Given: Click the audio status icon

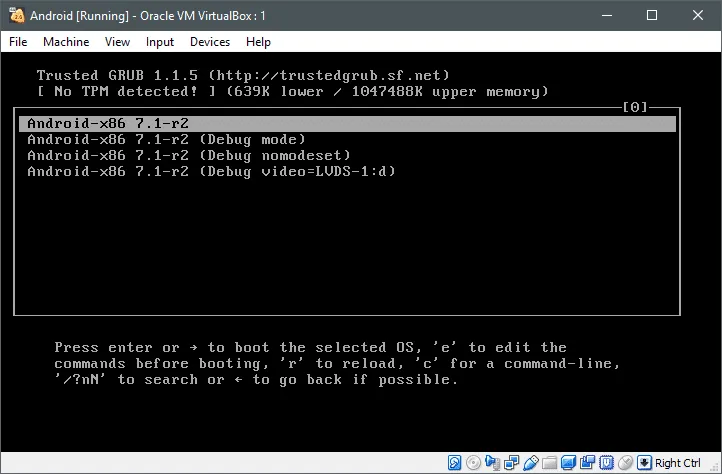Looking at the screenshot, I should click(x=492, y=462).
